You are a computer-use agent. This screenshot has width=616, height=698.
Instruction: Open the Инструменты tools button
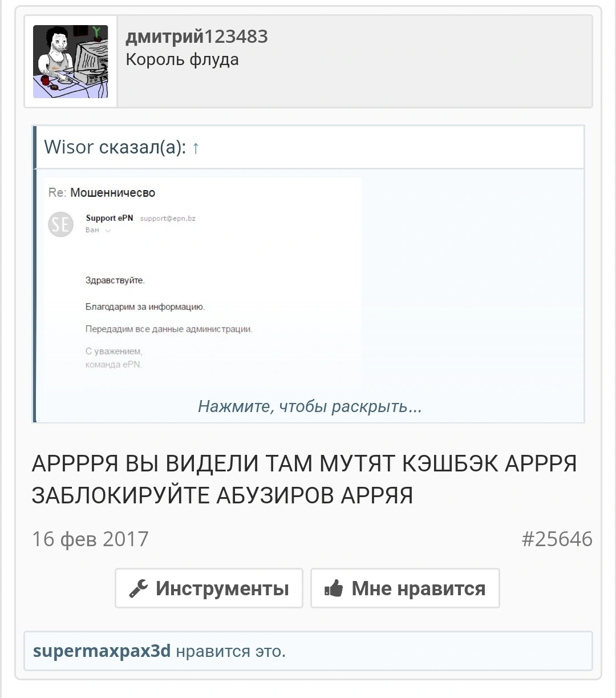point(209,588)
